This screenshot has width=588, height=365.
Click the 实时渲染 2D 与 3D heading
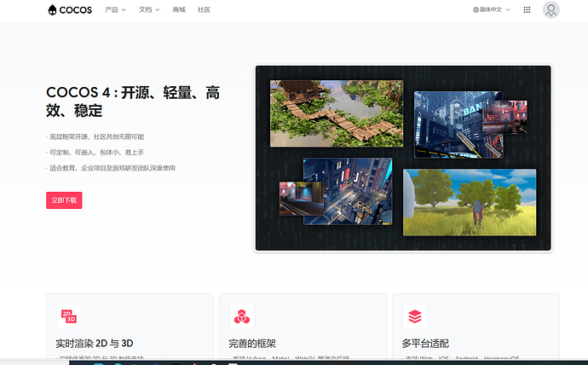(95, 343)
